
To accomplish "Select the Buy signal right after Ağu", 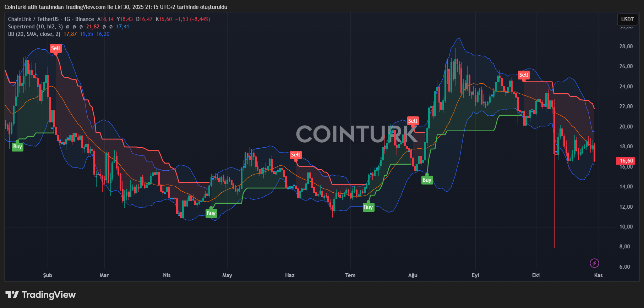I will tap(427, 180).
